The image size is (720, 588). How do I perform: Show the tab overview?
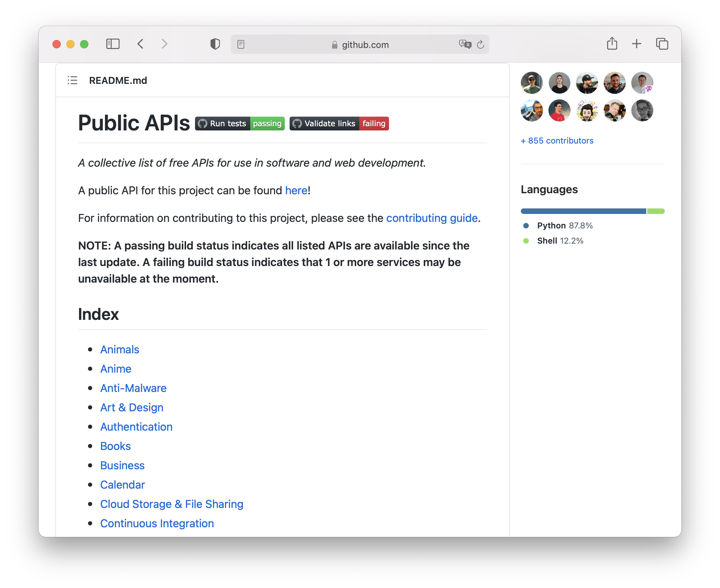click(662, 44)
